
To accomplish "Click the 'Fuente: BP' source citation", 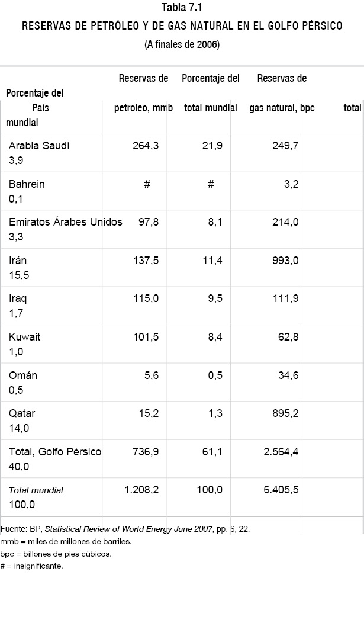I will pyautogui.click(x=125, y=529).
